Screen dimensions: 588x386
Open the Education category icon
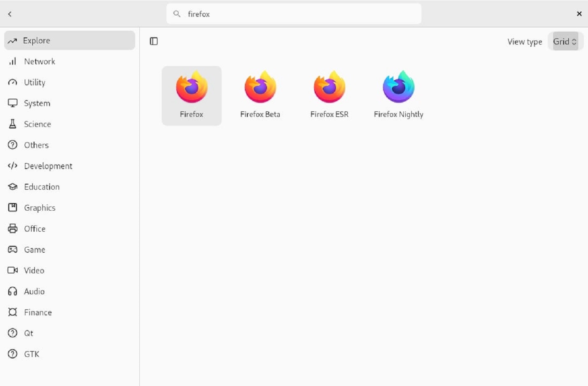coord(12,187)
